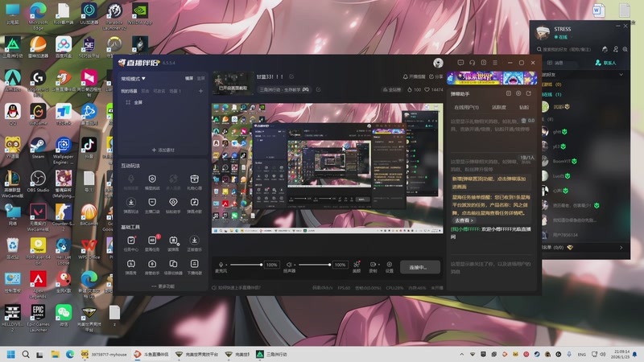Toggle the 开播提醒 bell reminder

pyautogui.click(x=414, y=76)
